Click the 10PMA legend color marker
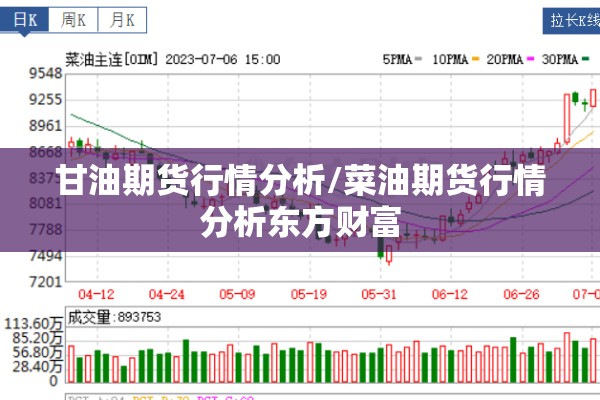The image size is (600, 400). click(x=475, y=59)
